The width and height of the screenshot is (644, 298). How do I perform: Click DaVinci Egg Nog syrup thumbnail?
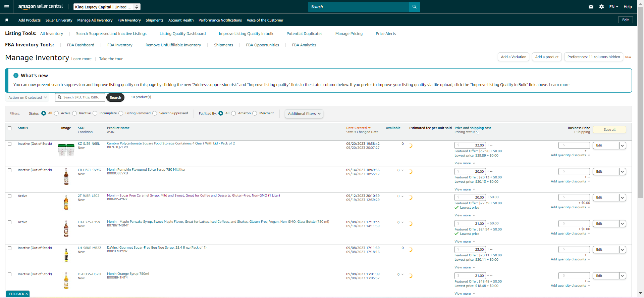[66, 255]
